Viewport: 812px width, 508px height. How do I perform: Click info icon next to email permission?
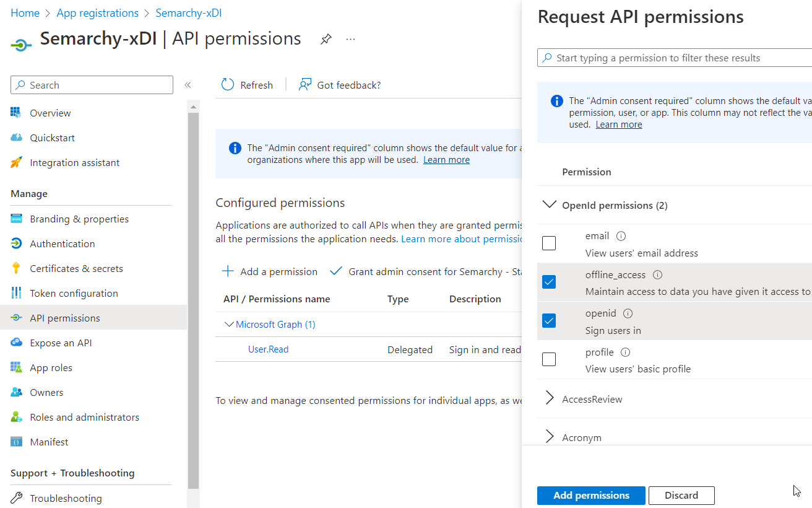tap(621, 236)
